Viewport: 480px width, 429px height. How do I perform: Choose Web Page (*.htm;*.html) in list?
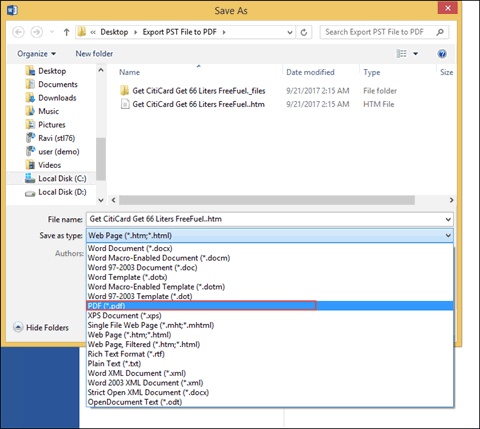pyautogui.click(x=270, y=335)
